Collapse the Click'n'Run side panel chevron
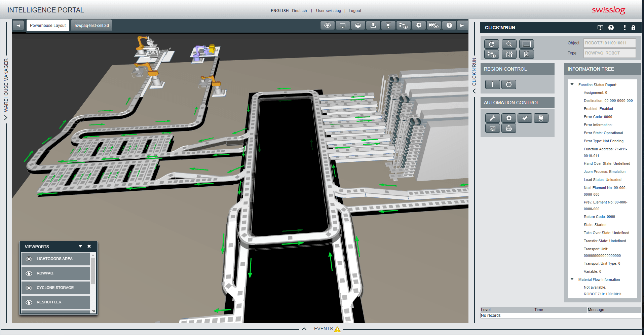This screenshot has height=335, width=644. point(474,91)
